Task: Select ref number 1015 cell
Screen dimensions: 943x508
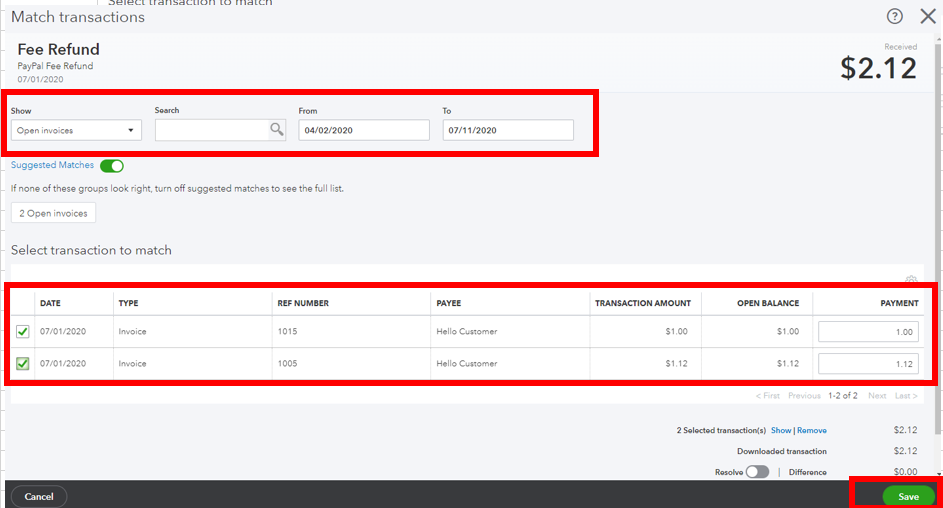Action: coord(287,331)
